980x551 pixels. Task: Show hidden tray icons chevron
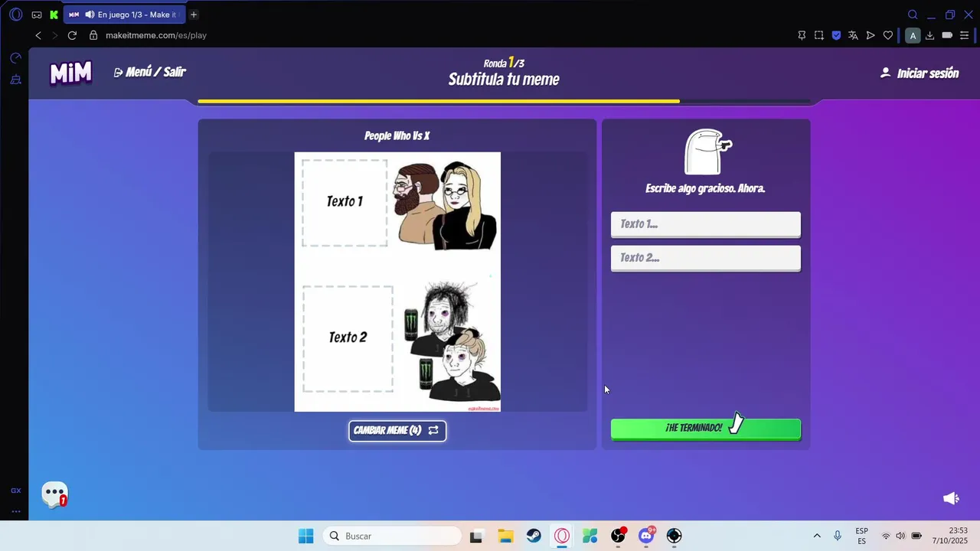pyautogui.click(x=817, y=536)
